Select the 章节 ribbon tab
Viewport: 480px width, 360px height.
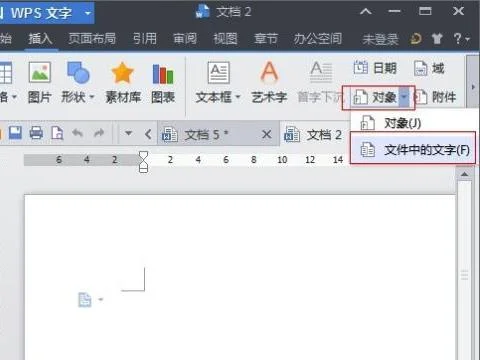click(x=266, y=39)
